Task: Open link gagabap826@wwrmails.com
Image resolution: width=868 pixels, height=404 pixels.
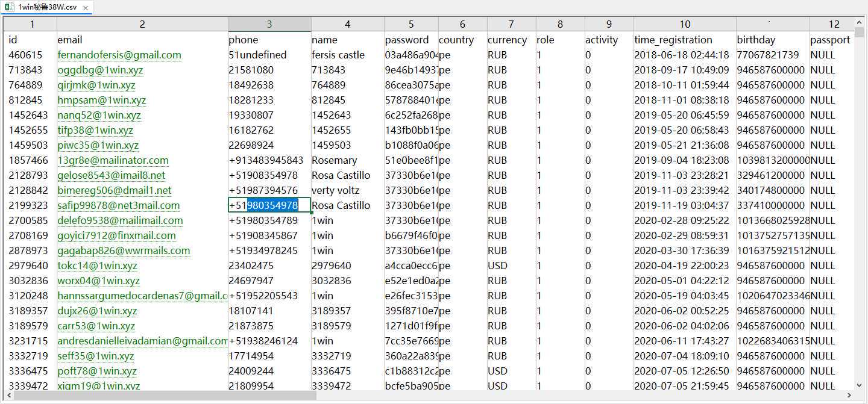Action: click(x=124, y=250)
